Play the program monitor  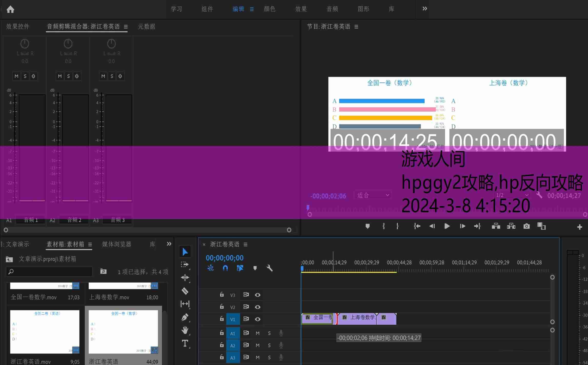[447, 226]
